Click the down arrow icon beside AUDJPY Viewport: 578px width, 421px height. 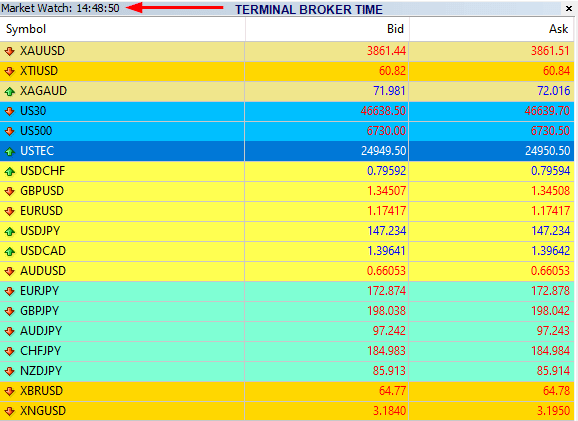(10, 331)
